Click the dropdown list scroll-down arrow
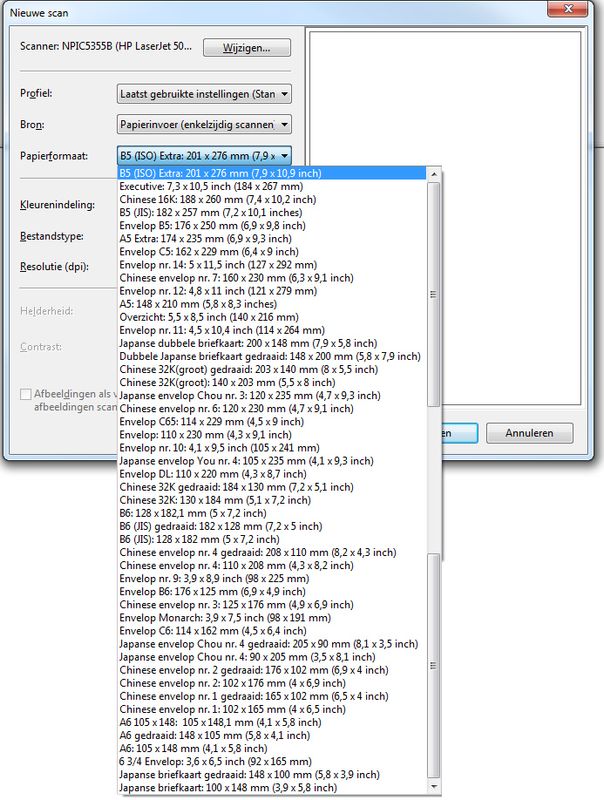The height and width of the screenshot is (800, 604). point(434,787)
